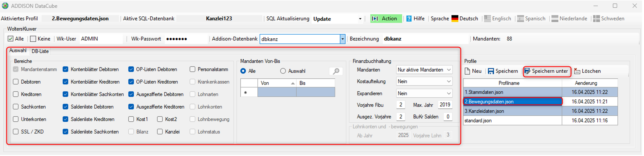The height and width of the screenshot is (156, 644).
Task: Enable the Debitoren checkbox
Action: pyautogui.click(x=16, y=82)
